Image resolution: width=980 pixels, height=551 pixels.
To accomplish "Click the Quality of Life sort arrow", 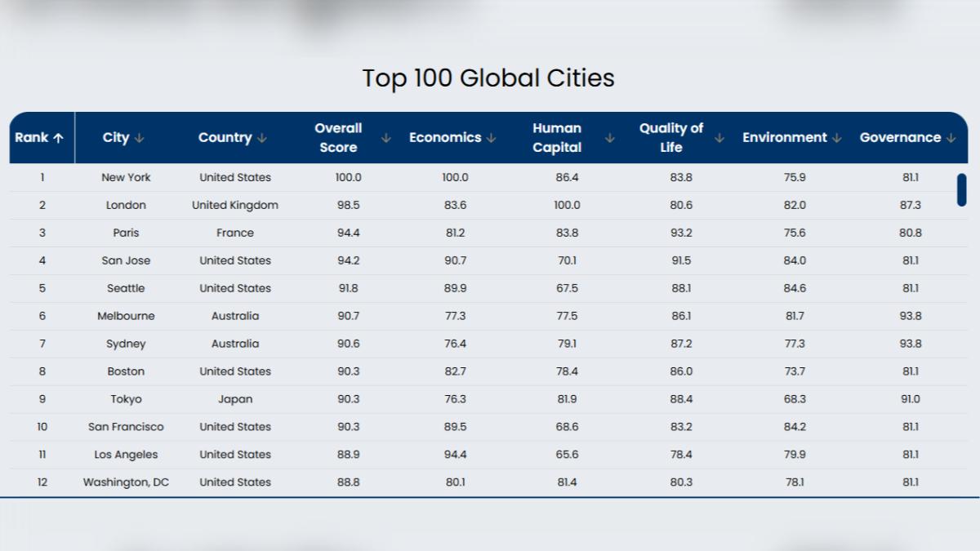I will click(719, 138).
